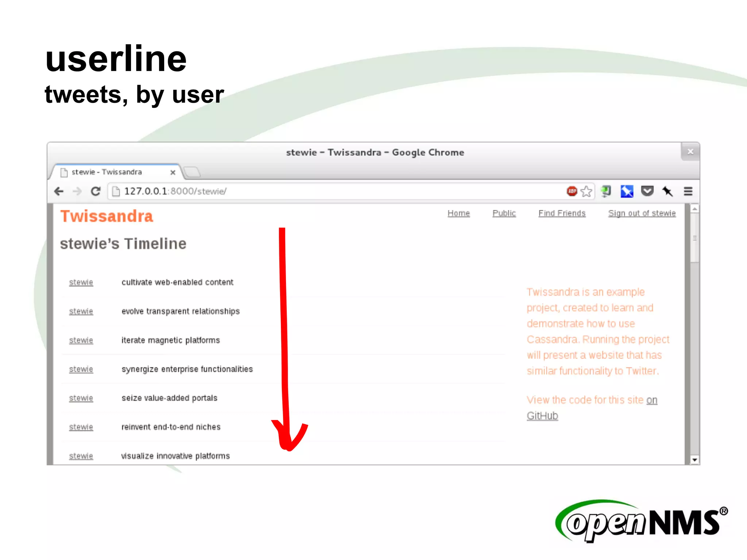This screenshot has width=747, height=560.
Task: Open the Find Friends link
Action: click(x=562, y=213)
